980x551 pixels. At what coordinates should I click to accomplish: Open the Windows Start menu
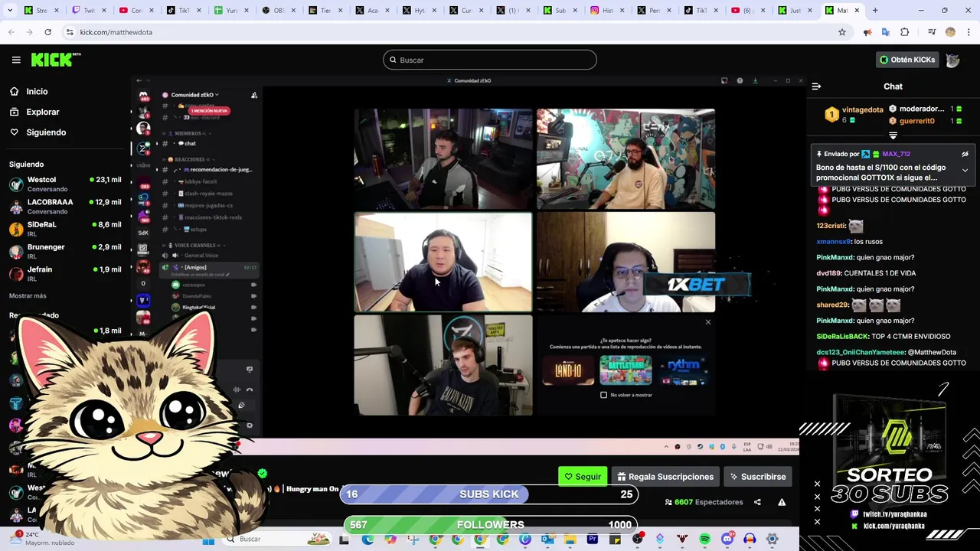208,540
